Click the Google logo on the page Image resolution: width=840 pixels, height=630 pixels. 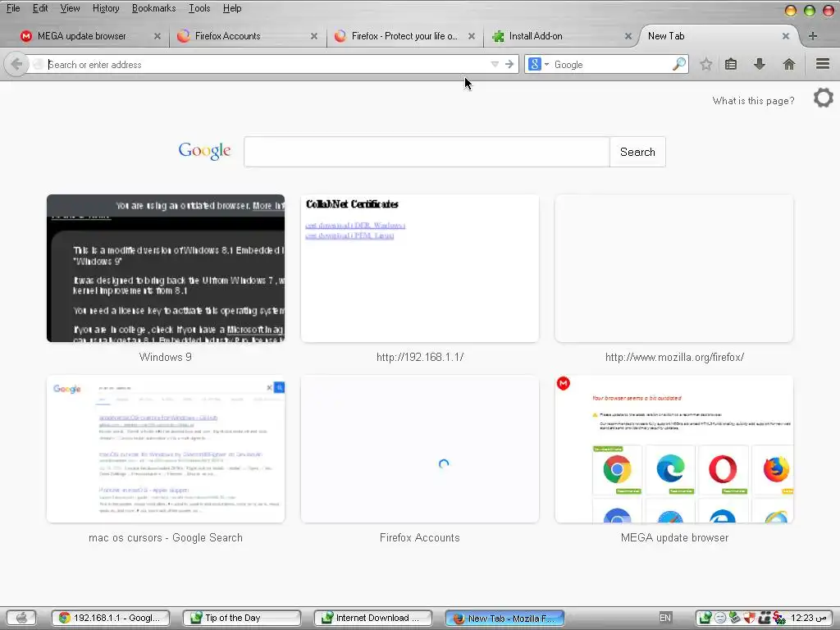point(204,151)
